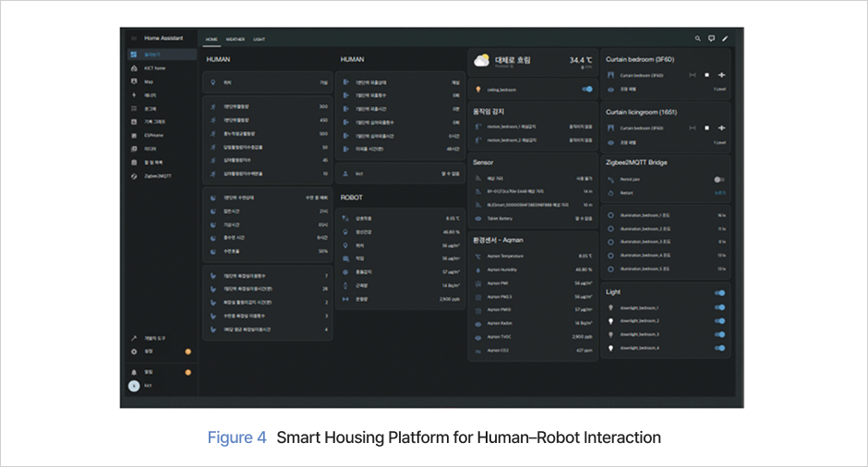Screen dimensions: 868x467
Task: Open illumination_bedroom_5 sensor row
Action: tap(666, 269)
